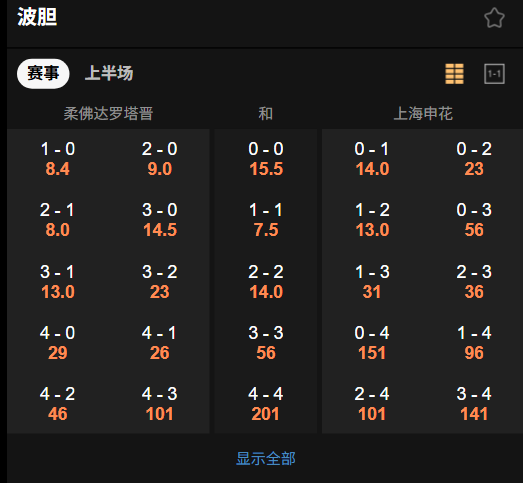Choose score 4 - 0 odds 29

57,343
